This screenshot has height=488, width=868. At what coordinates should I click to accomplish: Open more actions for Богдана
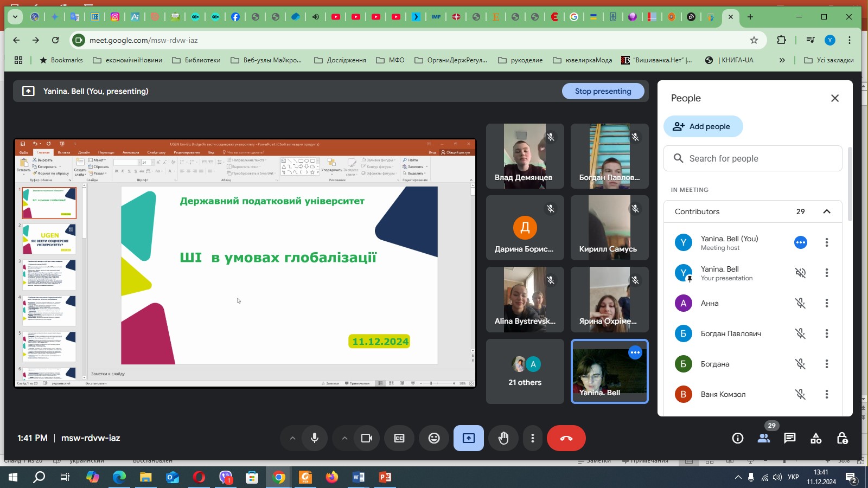tap(827, 364)
